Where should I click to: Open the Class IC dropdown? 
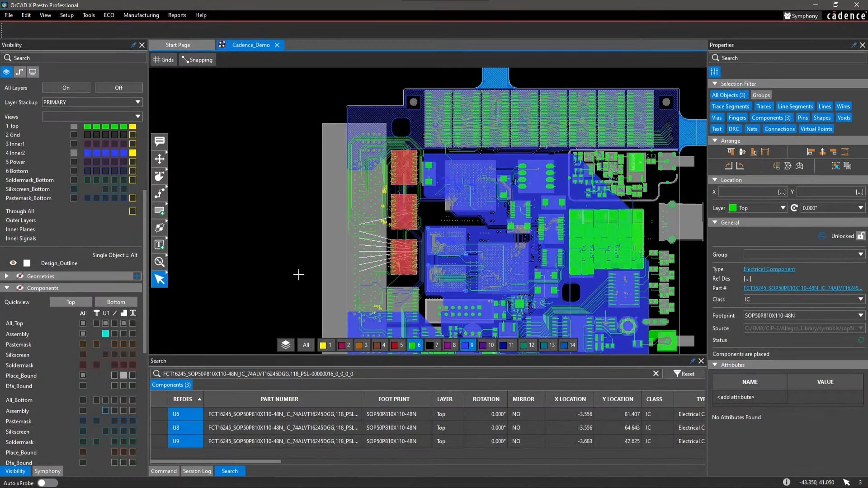(x=804, y=299)
